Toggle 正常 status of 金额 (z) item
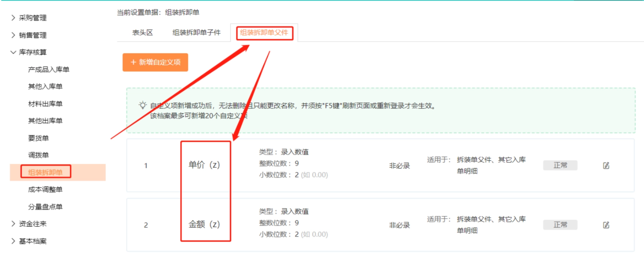This screenshot has height=261, width=644. (x=560, y=225)
